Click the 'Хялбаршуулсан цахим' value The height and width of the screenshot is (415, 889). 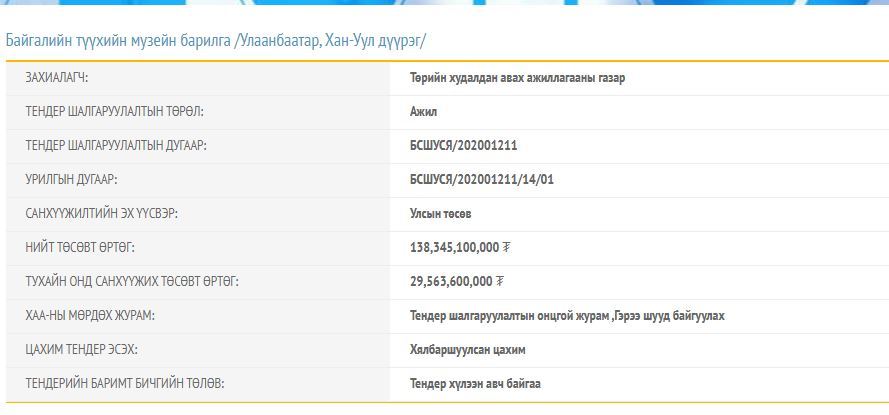point(467,350)
